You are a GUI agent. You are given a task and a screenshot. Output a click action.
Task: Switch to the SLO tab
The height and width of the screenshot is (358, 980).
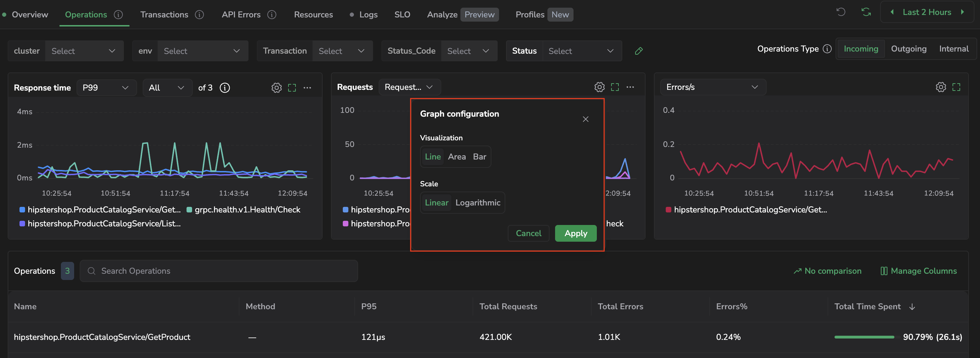click(402, 15)
